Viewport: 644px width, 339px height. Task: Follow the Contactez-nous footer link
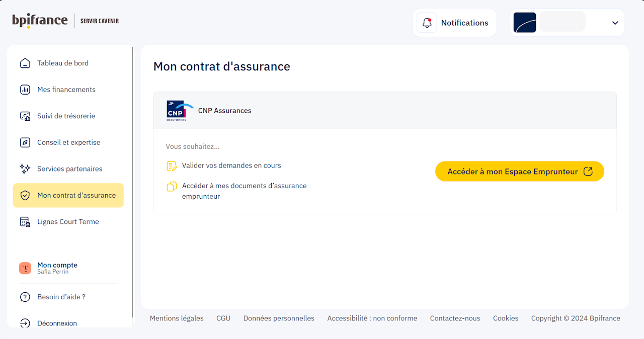click(x=455, y=318)
